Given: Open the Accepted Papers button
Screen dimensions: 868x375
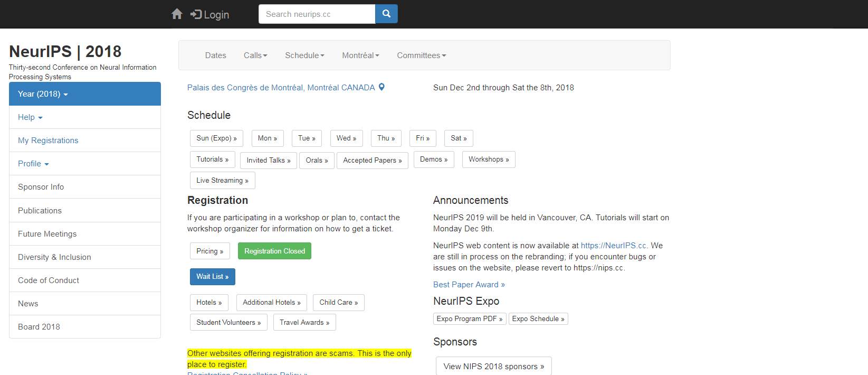Looking at the screenshot, I should [373, 161].
